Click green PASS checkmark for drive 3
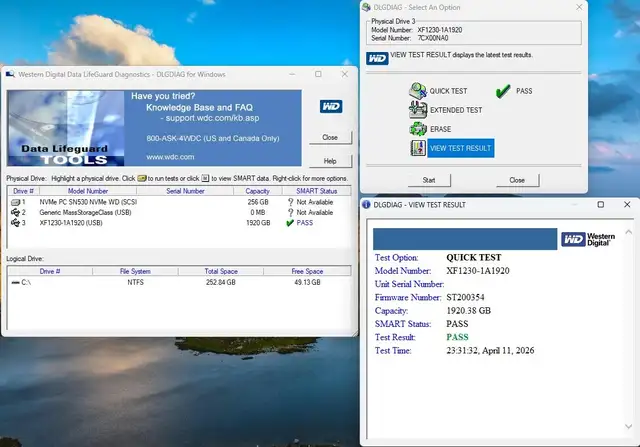This screenshot has width=640, height=447. (290, 223)
